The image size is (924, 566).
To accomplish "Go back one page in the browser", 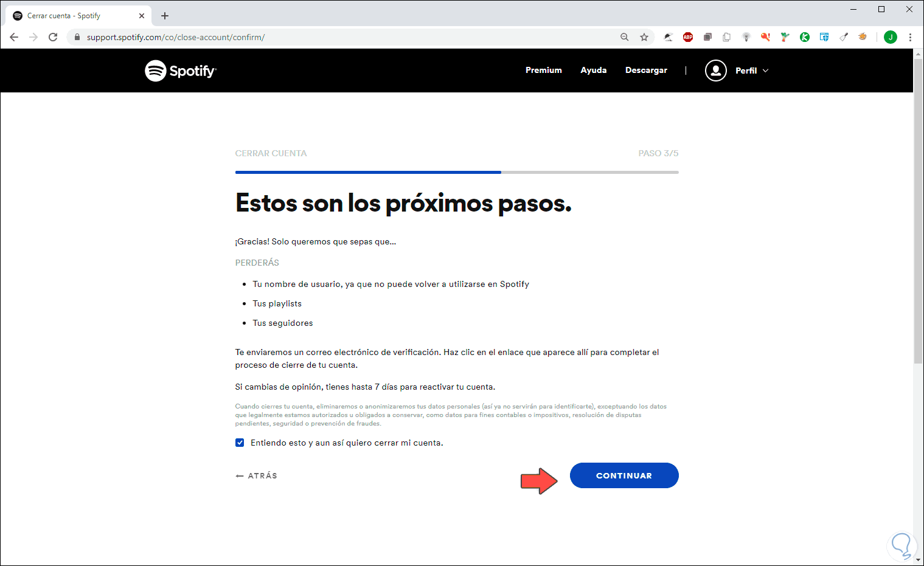I will click(14, 37).
